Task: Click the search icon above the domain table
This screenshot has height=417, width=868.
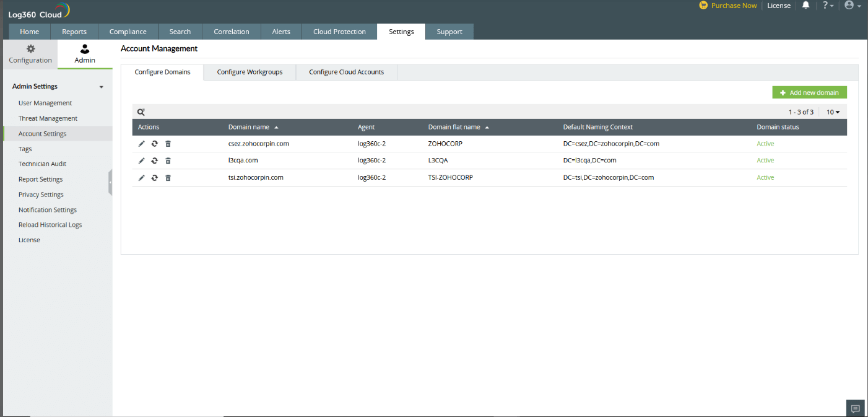Action: click(141, 112)
